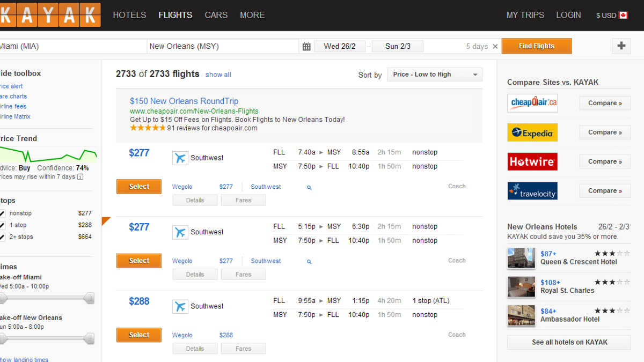Open MY TRIPS page

525,15
